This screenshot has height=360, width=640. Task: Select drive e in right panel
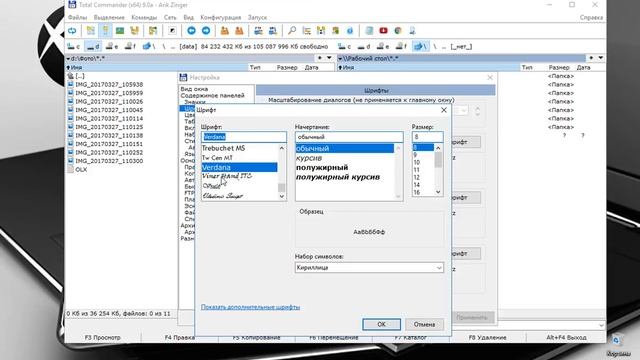click(383, 47)
